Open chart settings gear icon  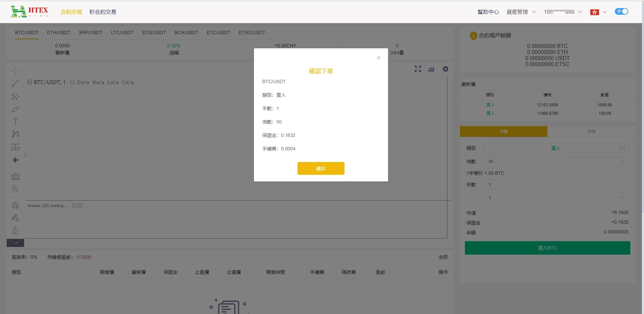[x=445, y=69]
